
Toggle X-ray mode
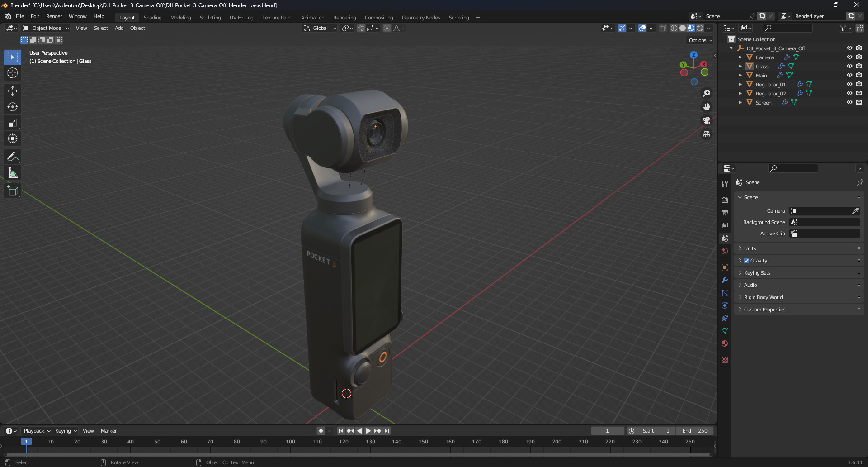click(662, 28)
